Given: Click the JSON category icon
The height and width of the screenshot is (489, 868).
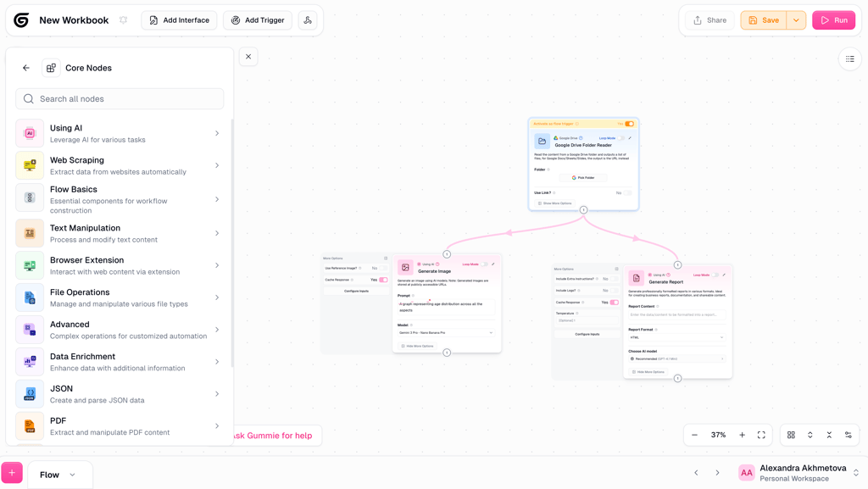Looking at the screenshot, I should pos(30,394).
